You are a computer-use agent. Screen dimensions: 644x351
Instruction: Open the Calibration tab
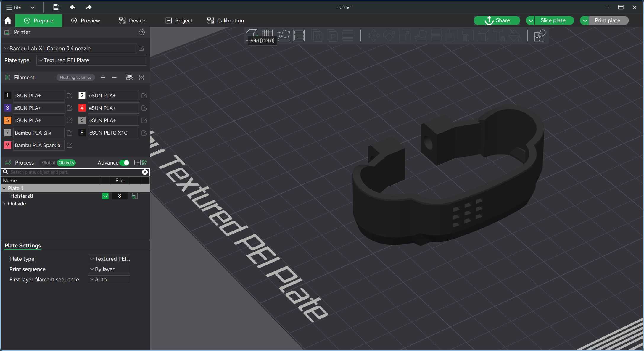(226, 20)
